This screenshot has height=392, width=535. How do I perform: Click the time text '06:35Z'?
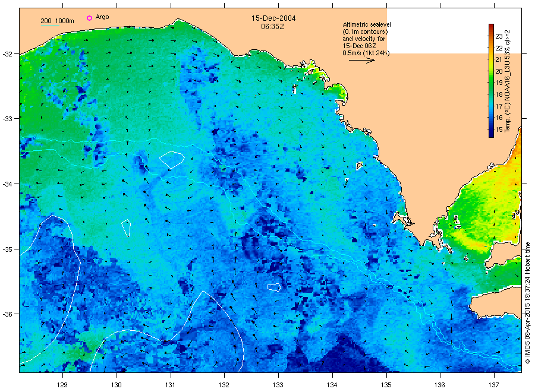(273, 27)
